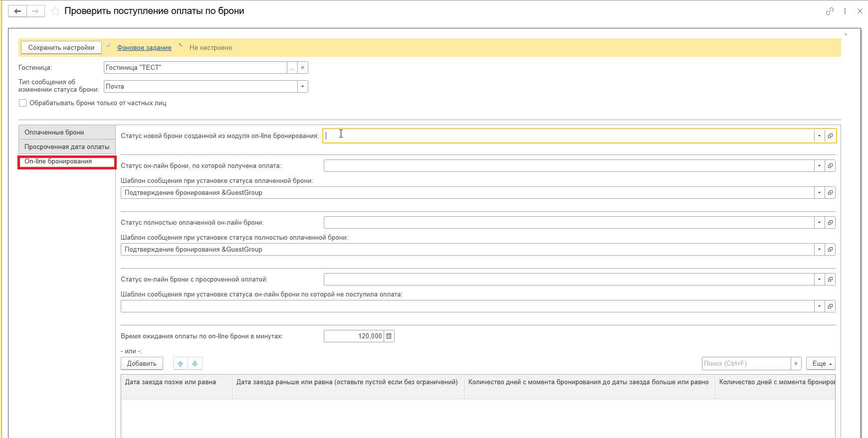Switch to Просроченная дата оплаты tab
This screenshot has height=438, width=868.
[x=67, y=146]
